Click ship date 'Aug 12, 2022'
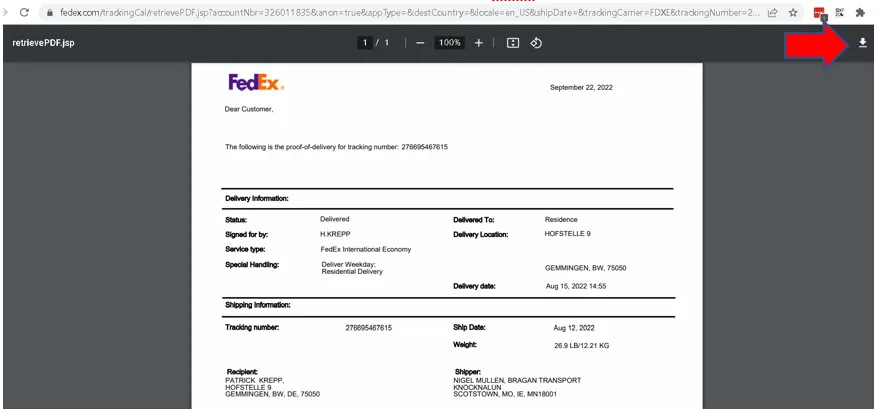878x412 pixels. pos(574,328)
